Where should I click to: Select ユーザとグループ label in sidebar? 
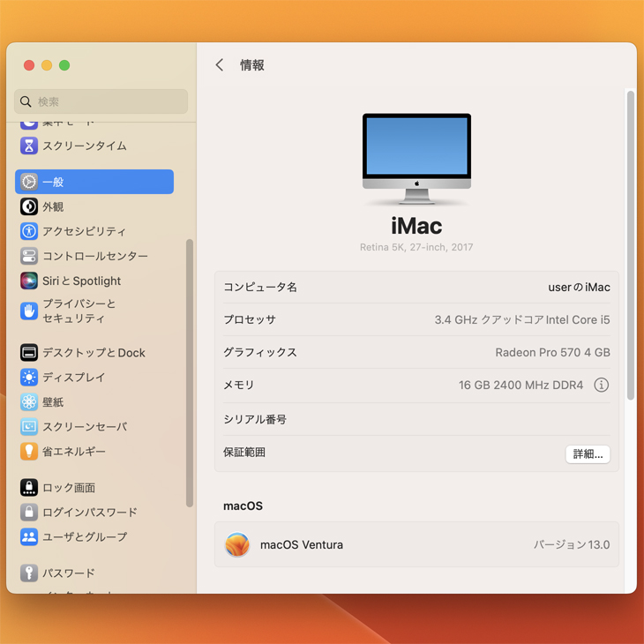pyautogui.click(x=85, y=536)
